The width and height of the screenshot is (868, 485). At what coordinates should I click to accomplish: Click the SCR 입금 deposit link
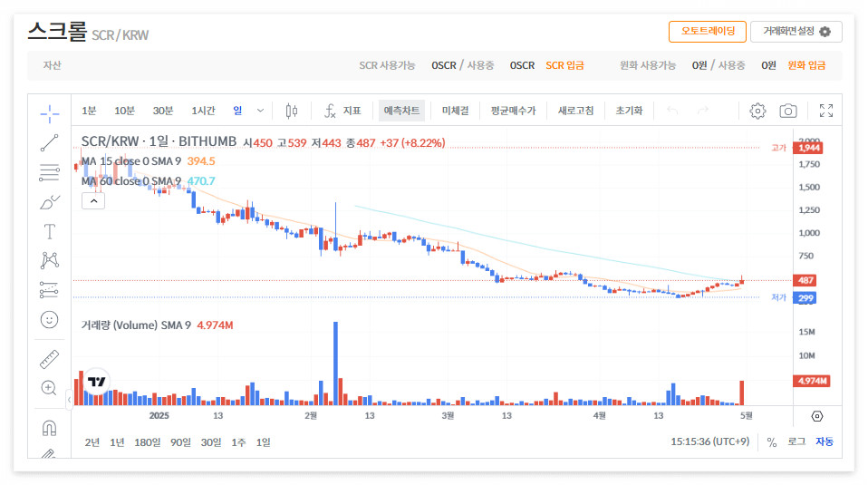[564, 65]
